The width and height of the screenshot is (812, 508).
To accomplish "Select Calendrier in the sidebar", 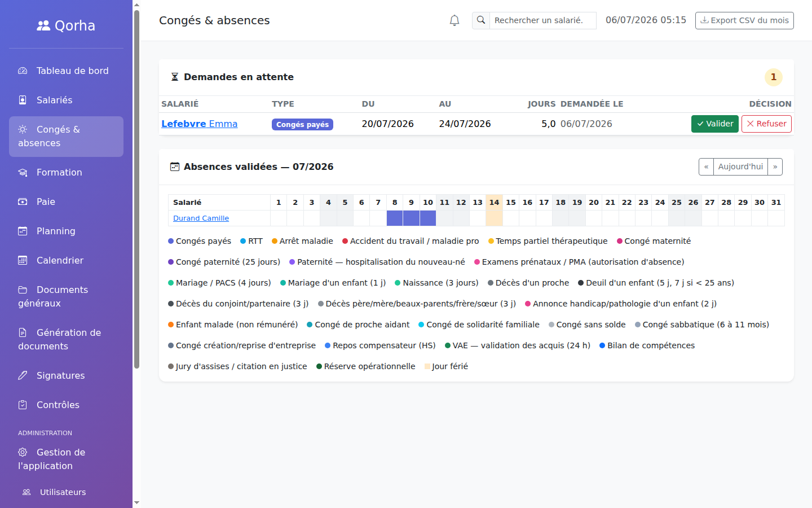I will [66, 260].
